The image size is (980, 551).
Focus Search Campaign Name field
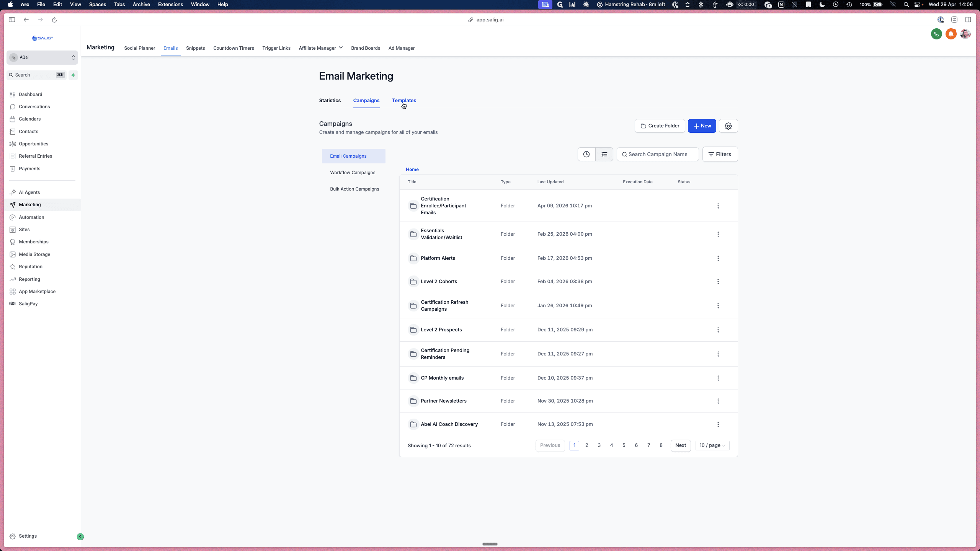click(657, 154)
